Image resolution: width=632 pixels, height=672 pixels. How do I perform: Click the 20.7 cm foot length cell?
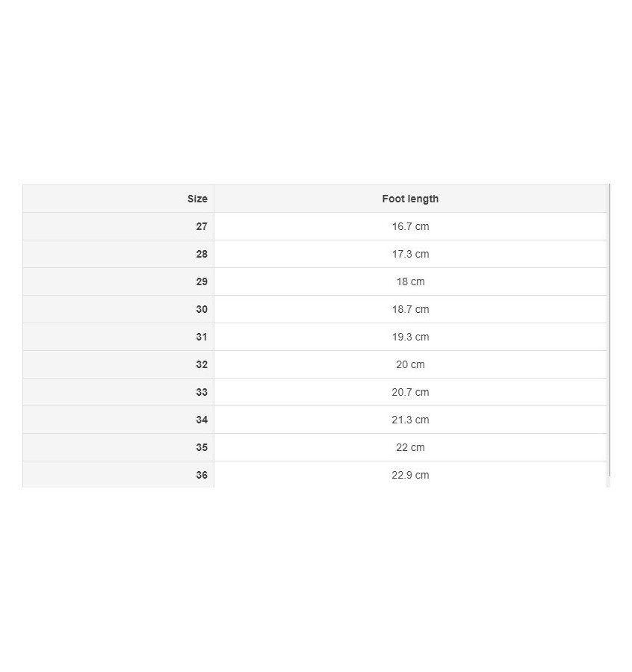click(x=410, y=392)
